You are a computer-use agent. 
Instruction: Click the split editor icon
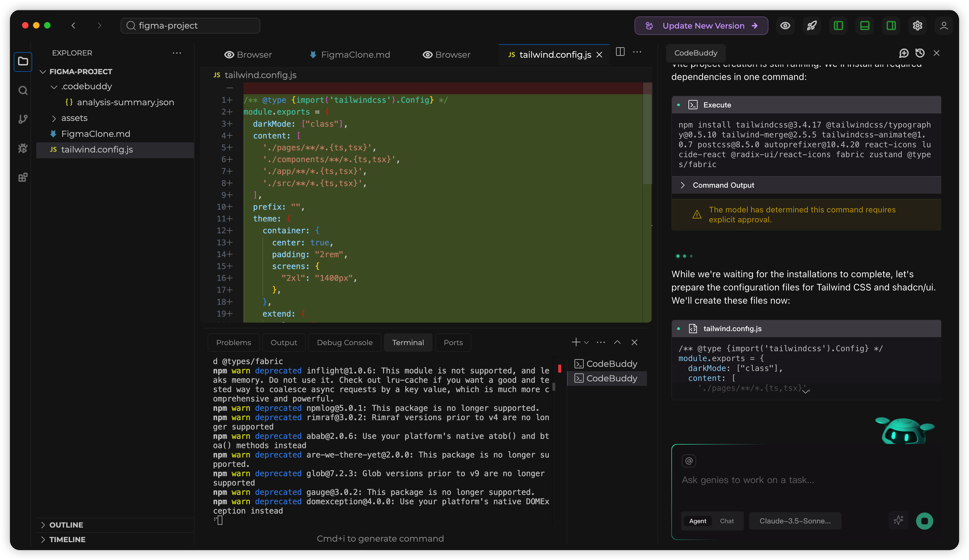[x=620, y=52]
